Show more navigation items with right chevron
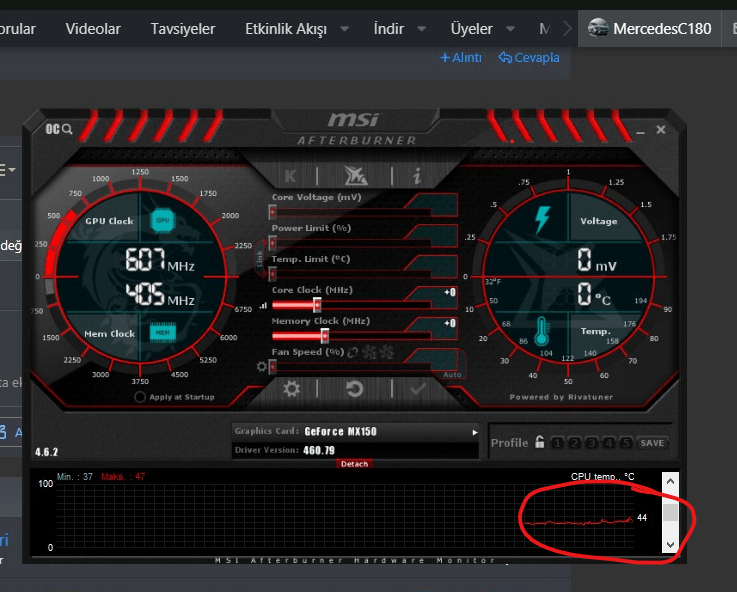Viewport: 737px width, 592px height. [567, 29]
